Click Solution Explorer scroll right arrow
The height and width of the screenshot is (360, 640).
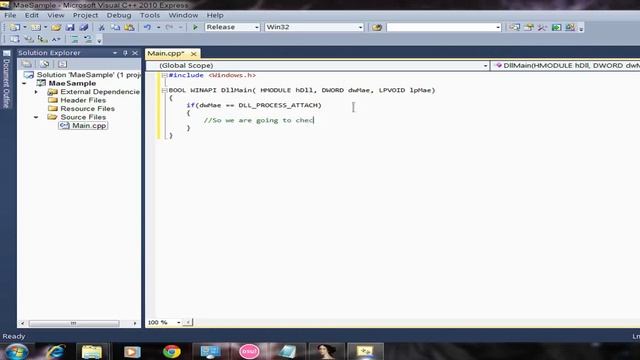(x=135, y=323)
